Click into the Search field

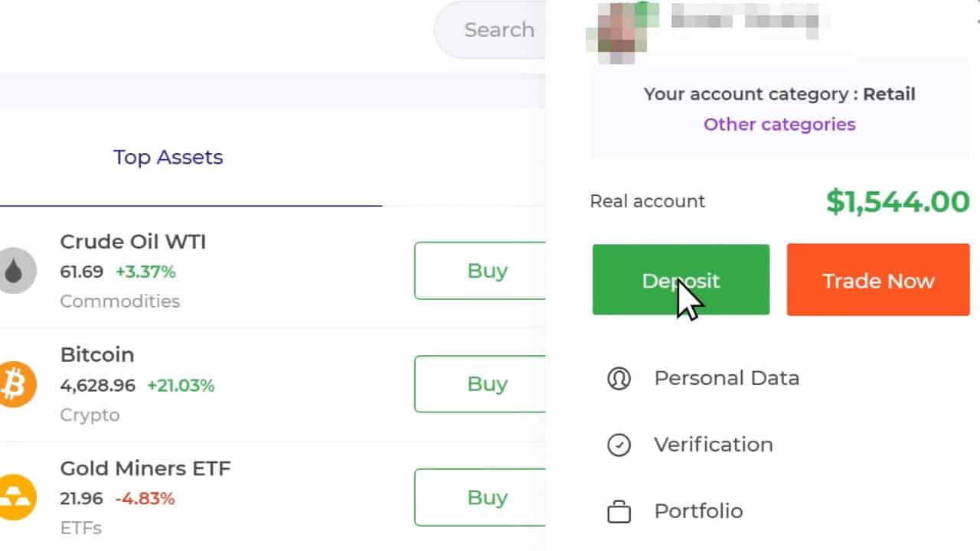point(498,30)
